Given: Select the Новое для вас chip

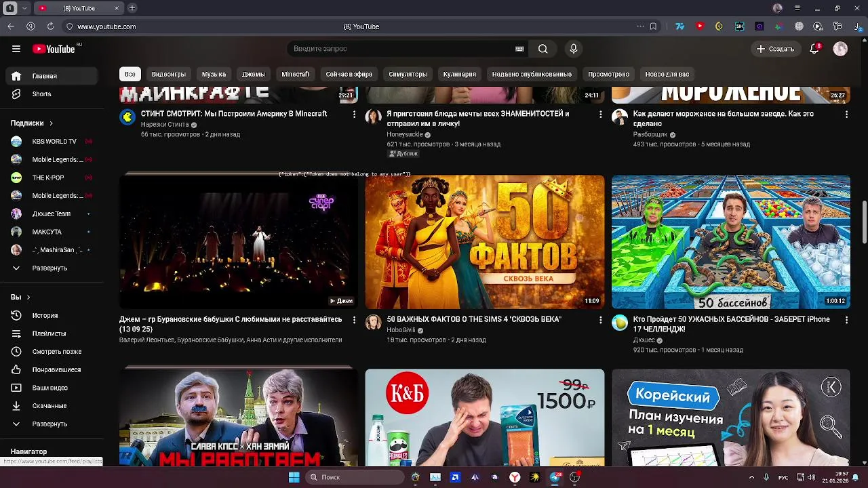Looking at the screenshot, I should pyautogui.click(x=667, y=74).
